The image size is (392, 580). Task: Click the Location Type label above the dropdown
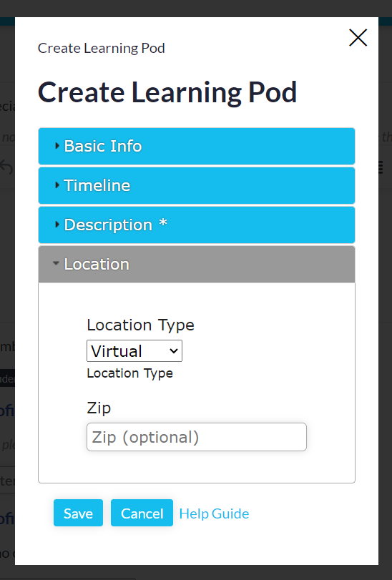(x=140, y=325)
